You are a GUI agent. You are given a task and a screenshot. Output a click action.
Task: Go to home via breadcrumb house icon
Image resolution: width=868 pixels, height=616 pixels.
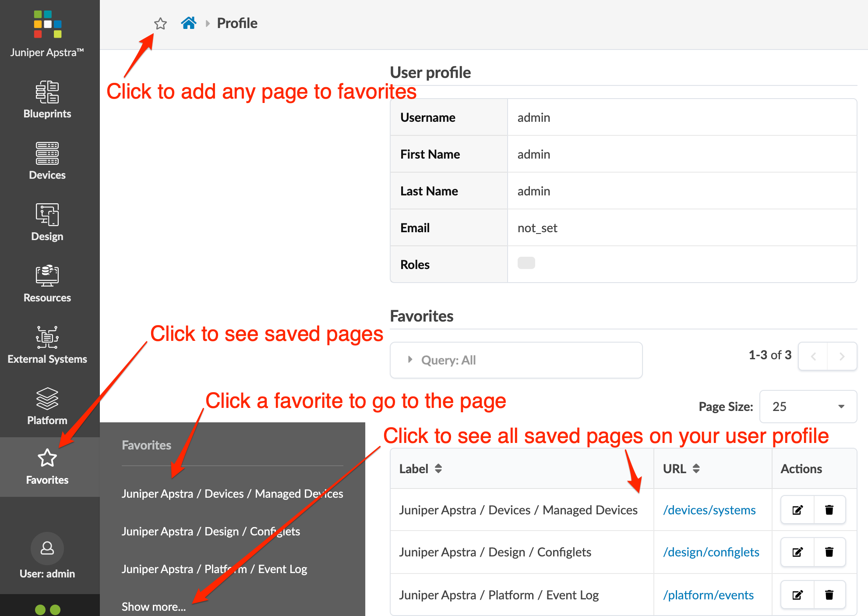tap(188, 23)
